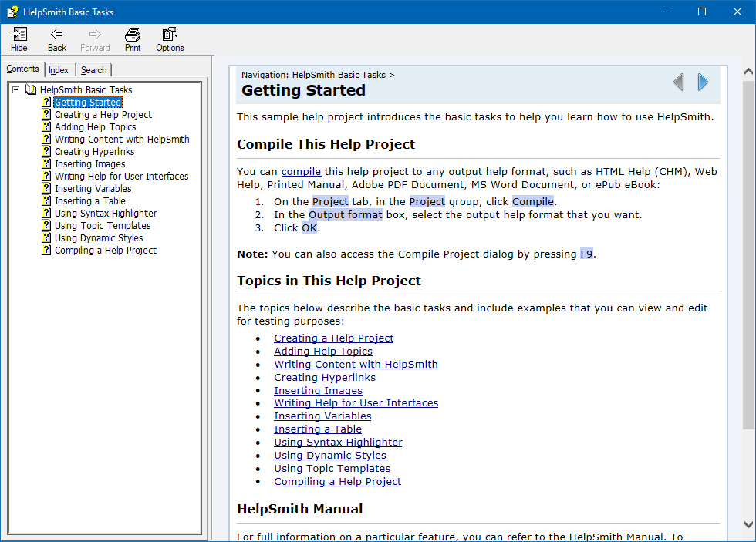Viewport: 756px width, 542px height.
Task: Select Inserting Variables tree item
Action: click(x=93, y=189)
